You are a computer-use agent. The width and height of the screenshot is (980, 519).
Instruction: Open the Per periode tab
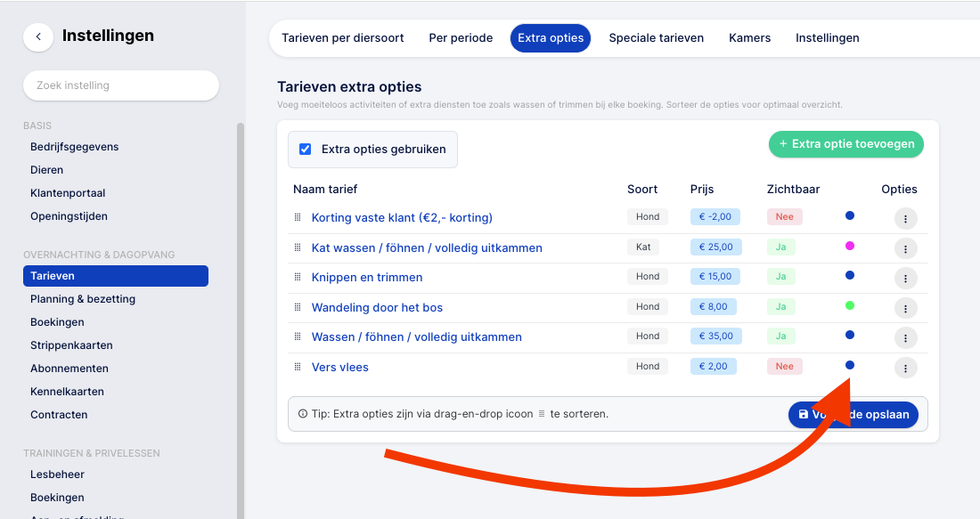tap(461, 38)
